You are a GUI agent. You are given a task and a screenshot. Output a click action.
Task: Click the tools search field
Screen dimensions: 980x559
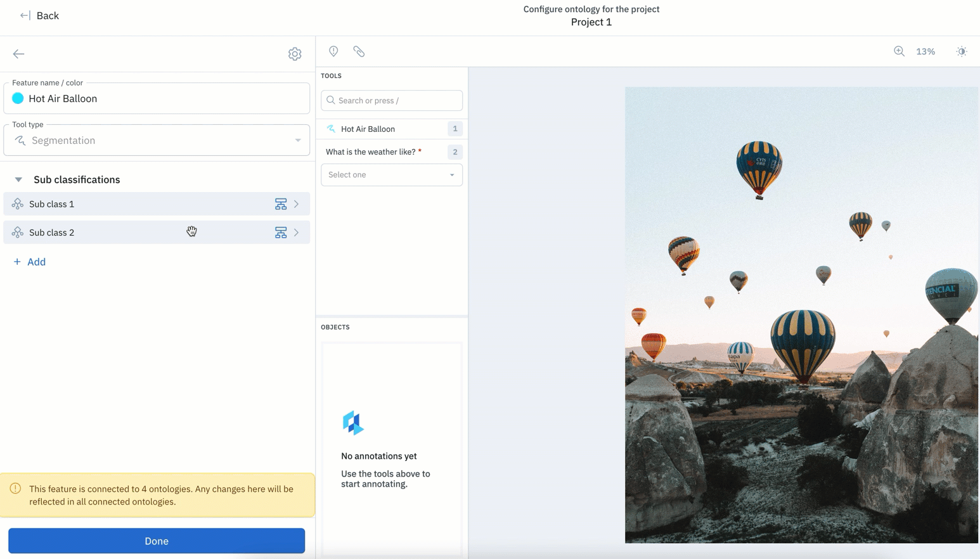coord(392,100)
